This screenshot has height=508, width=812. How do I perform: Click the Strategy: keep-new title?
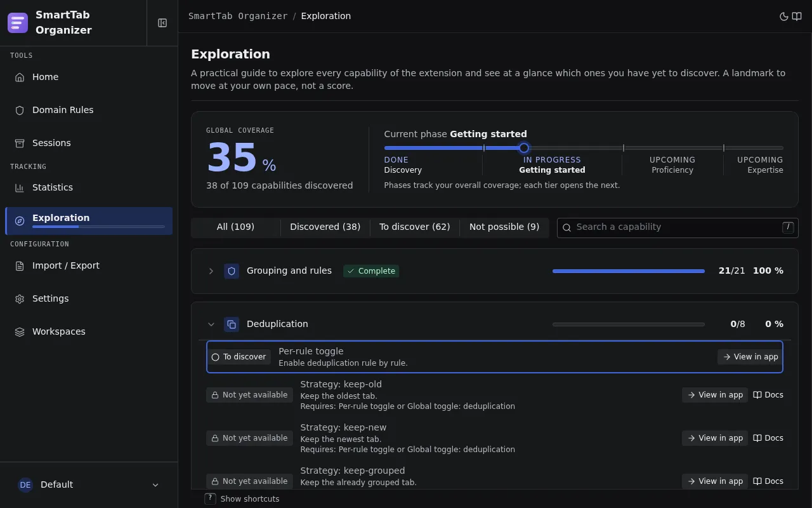343,427
